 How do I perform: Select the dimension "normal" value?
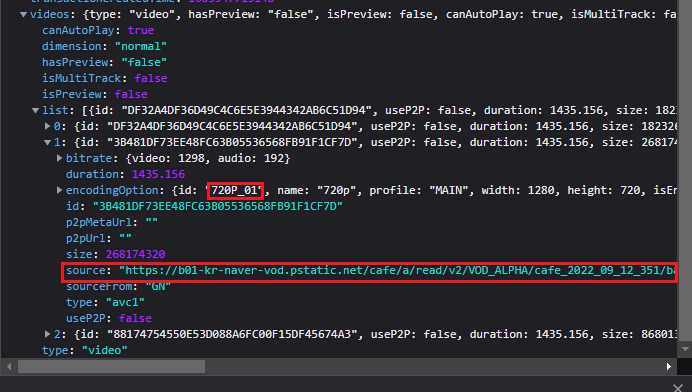coord(141,46)
